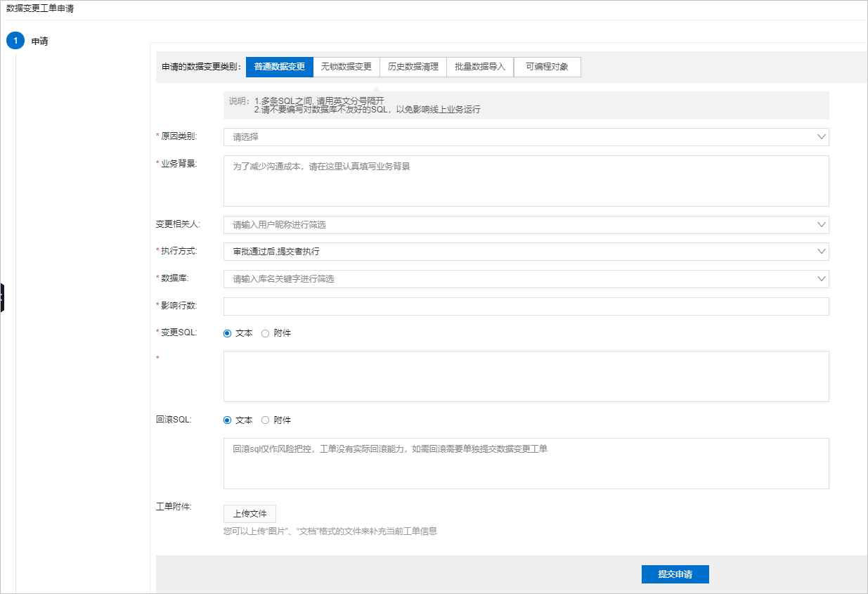Click the 变更SQL text area
This screenshot has width=868, height=594.
click(x=526, y=377)
